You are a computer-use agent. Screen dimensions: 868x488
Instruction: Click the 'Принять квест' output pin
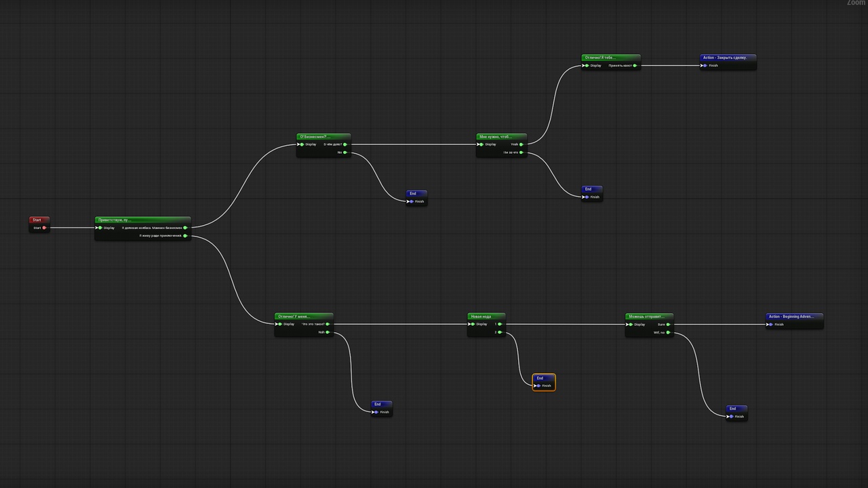coord(635,66)
